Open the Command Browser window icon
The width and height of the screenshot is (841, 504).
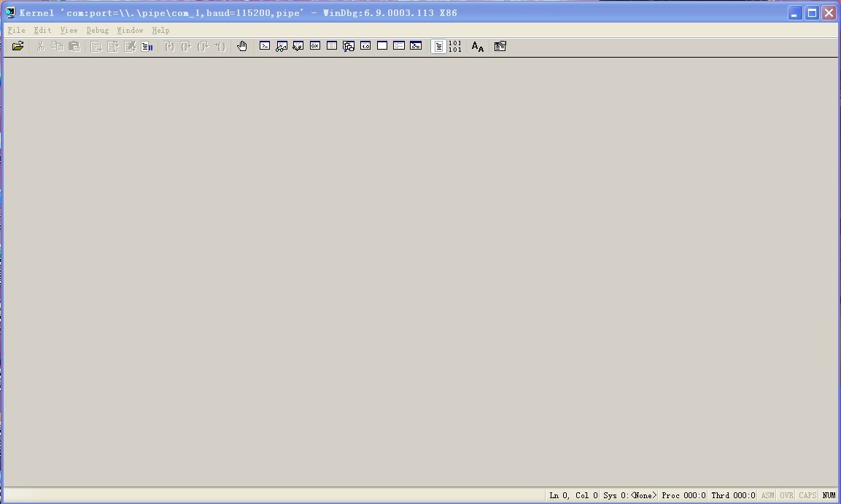click(416, 46)
